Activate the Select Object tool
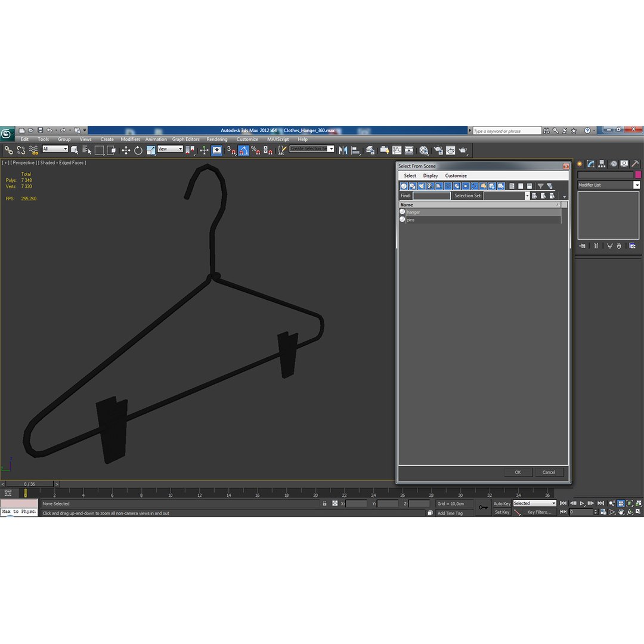 75,151
